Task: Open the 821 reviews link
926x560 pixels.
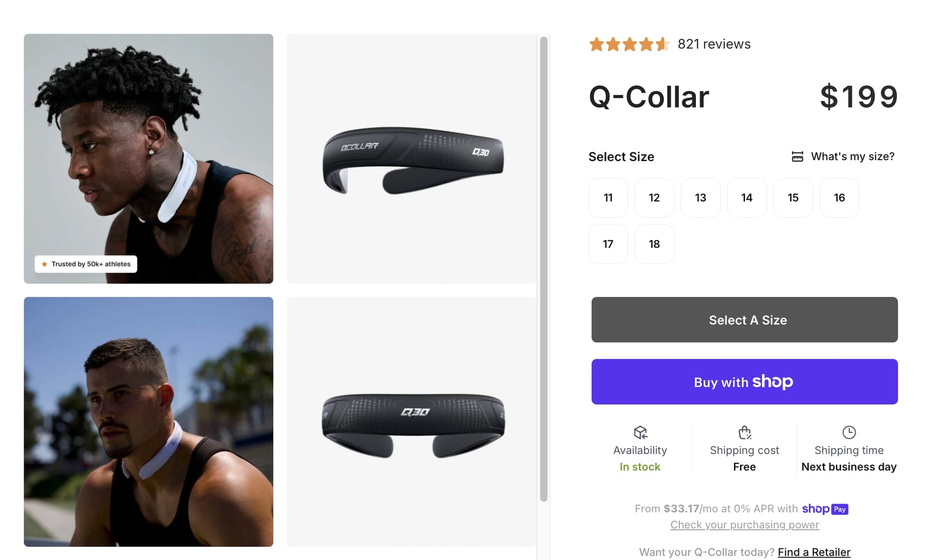Action: tap(714, 44)
